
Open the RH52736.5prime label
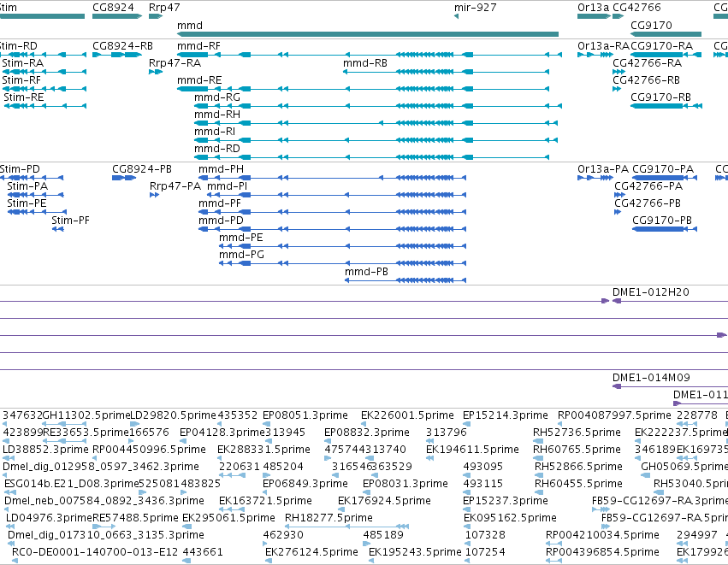[577, 433]
